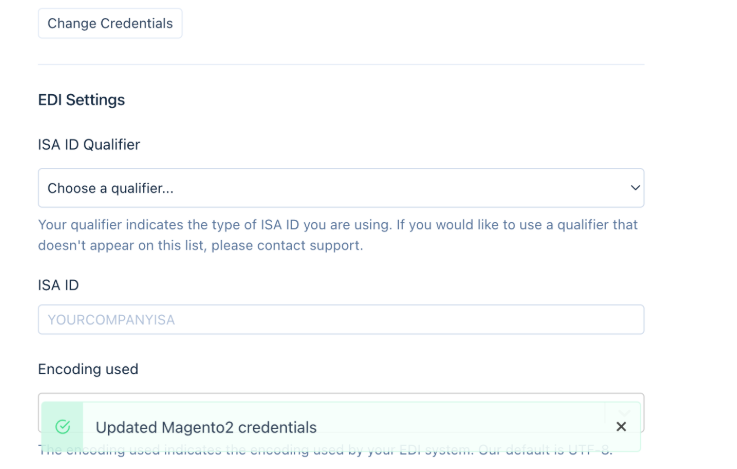Click the faded chevron on the Encoding dropdown
The width and height of the screenshot is (737, 469).
click(x=624, y=413)
